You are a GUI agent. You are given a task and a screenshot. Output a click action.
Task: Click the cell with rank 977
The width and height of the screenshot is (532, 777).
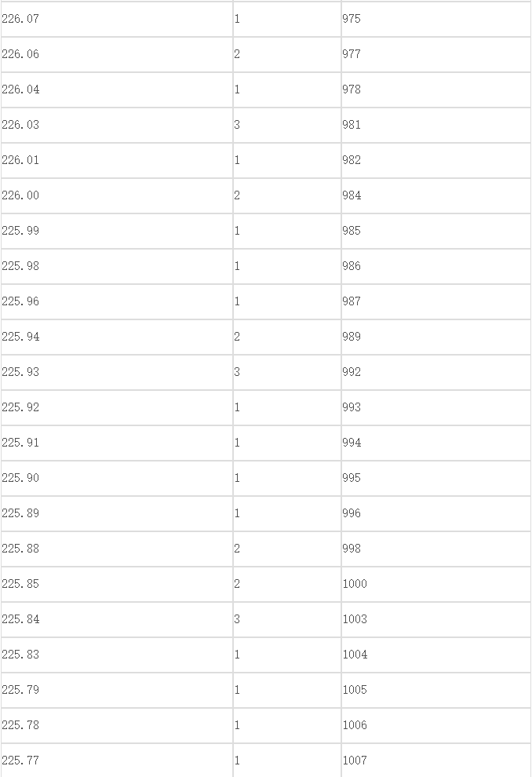coord(436,54)
